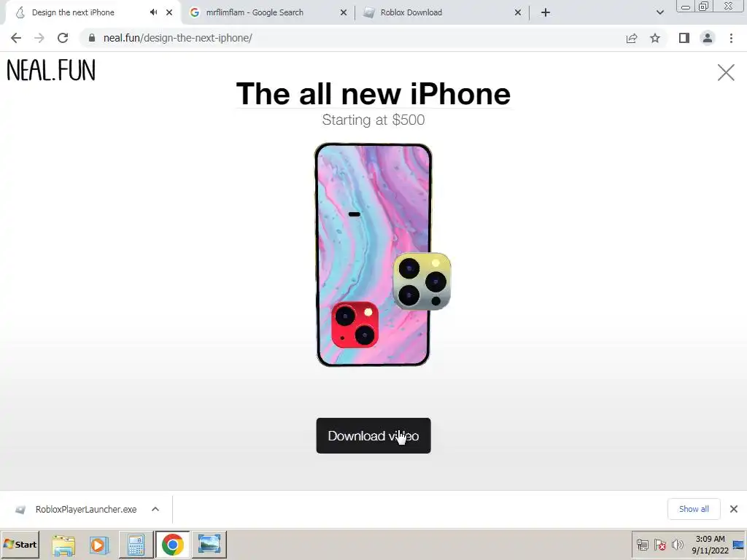Image resolution: width=747 pixels, height=560 pixels.
Task: Launch the media player from taskbar
Action: pyautogui.click(x=99, y=545)
